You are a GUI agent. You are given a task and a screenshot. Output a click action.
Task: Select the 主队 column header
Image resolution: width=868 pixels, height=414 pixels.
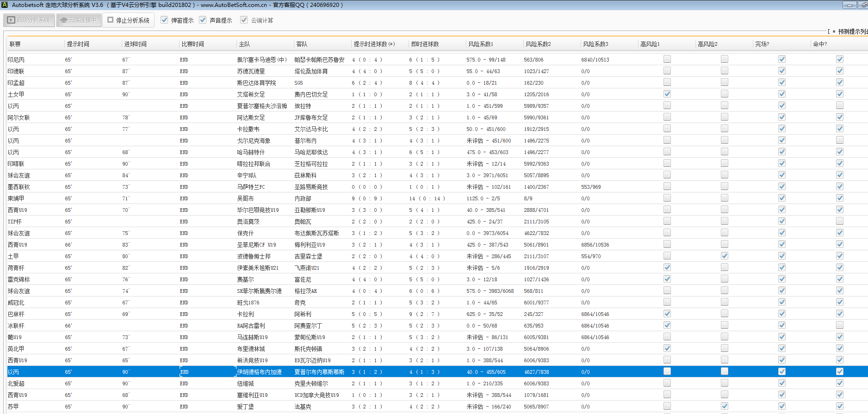tap(244, 44)
